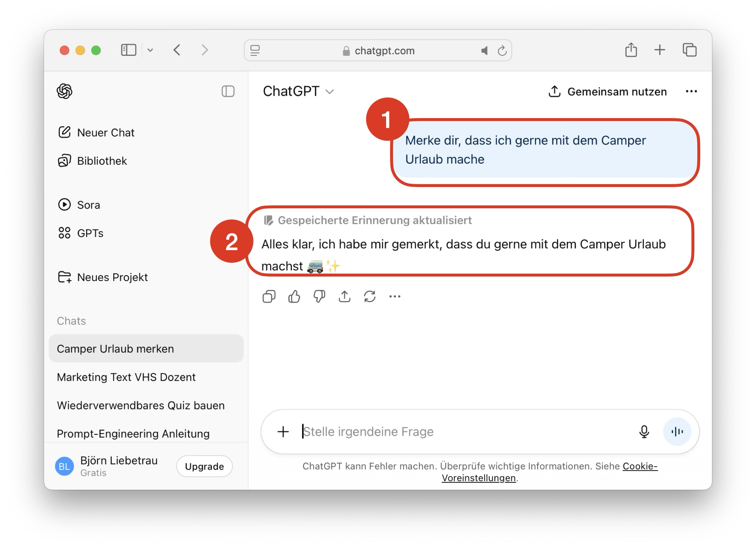This screenshot has width=756, height=548.
Task: Expand the Safari sidebar options chevron
Action: tap(150, 50)
